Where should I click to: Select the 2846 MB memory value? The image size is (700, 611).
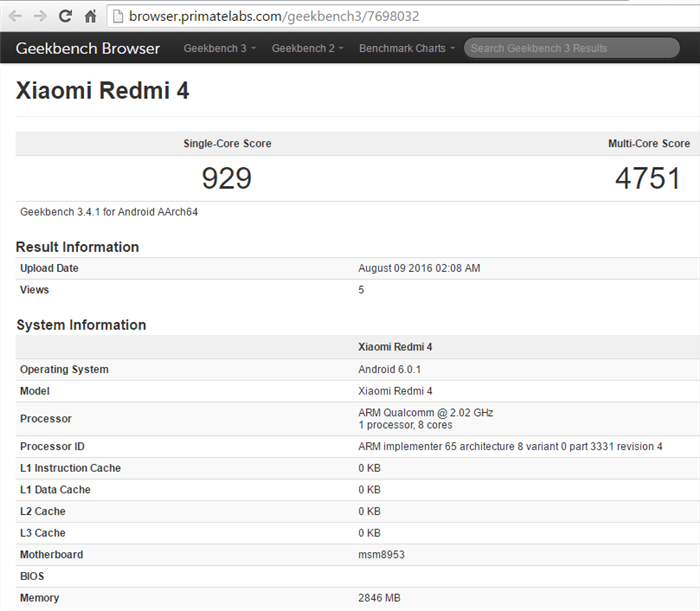coord(379,598)
